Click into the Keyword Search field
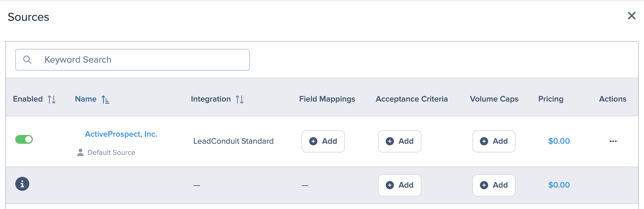This screenshot has width=644, height=209. point(144,60)
